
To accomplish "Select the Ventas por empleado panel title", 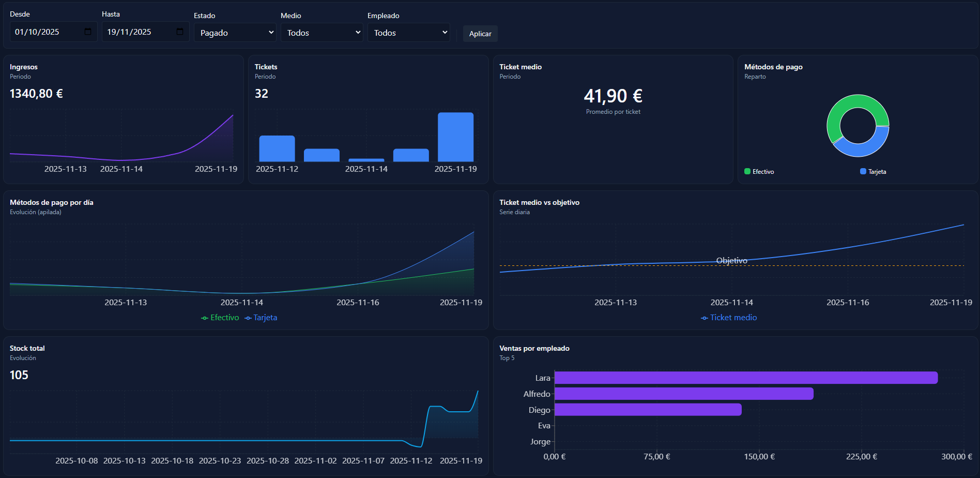I will click(x=534, y=348).
